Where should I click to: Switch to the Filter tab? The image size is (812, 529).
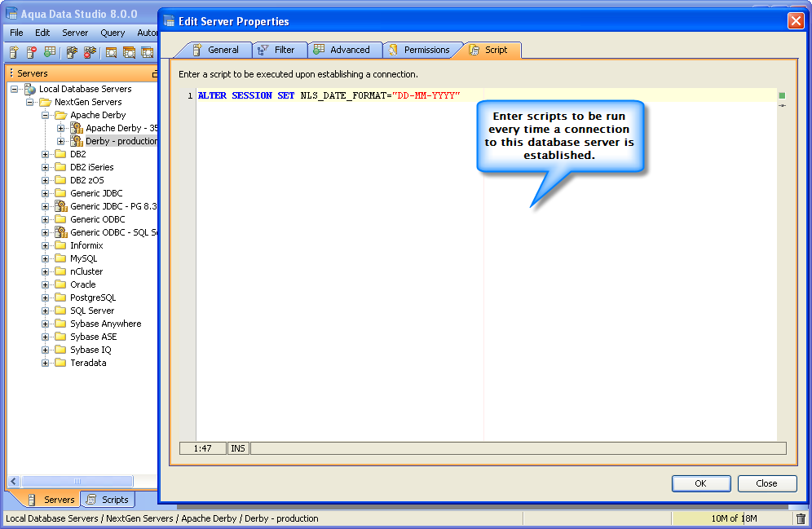pyautogui.click(x=279, y=51)
